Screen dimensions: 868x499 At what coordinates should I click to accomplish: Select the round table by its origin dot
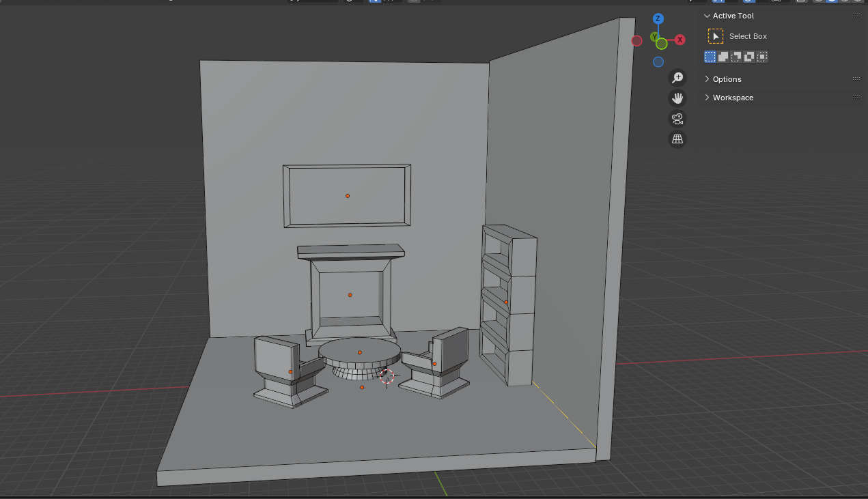pyautogui.click(x=360, y=352)
